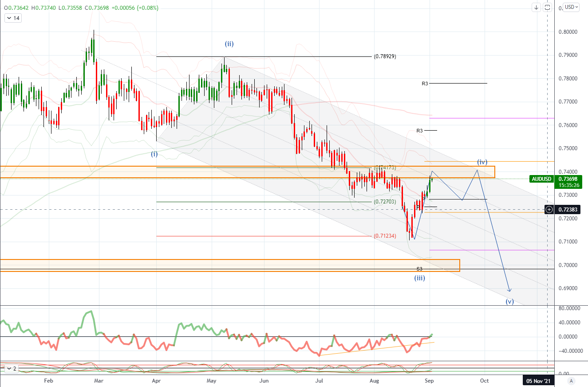This screenshot has width=588, height=387.
Task: Click the Sep label on time axis
Action: click(x=428, y=381)
